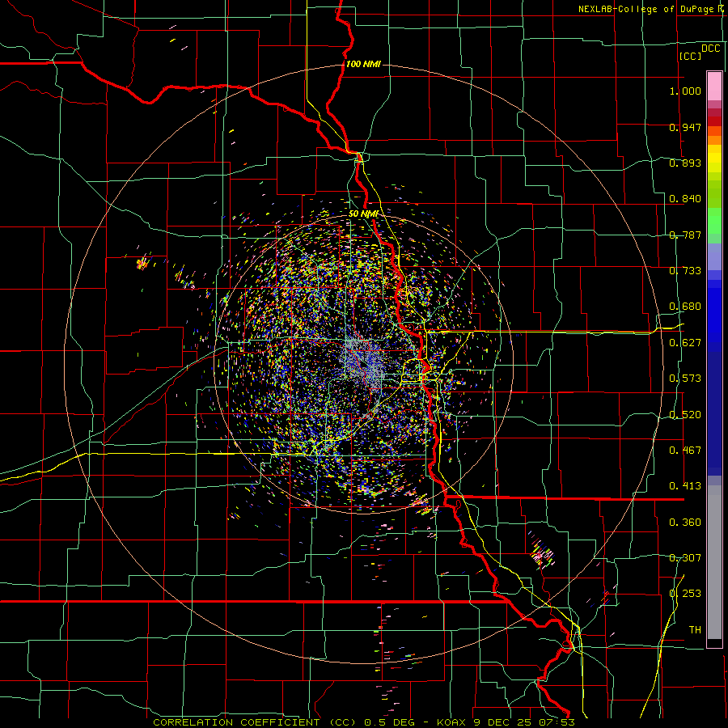Screen dimensions: 728x728
Task: Click the 0.573 legend value
Action: pyautogui.click(x=685, y=379)
